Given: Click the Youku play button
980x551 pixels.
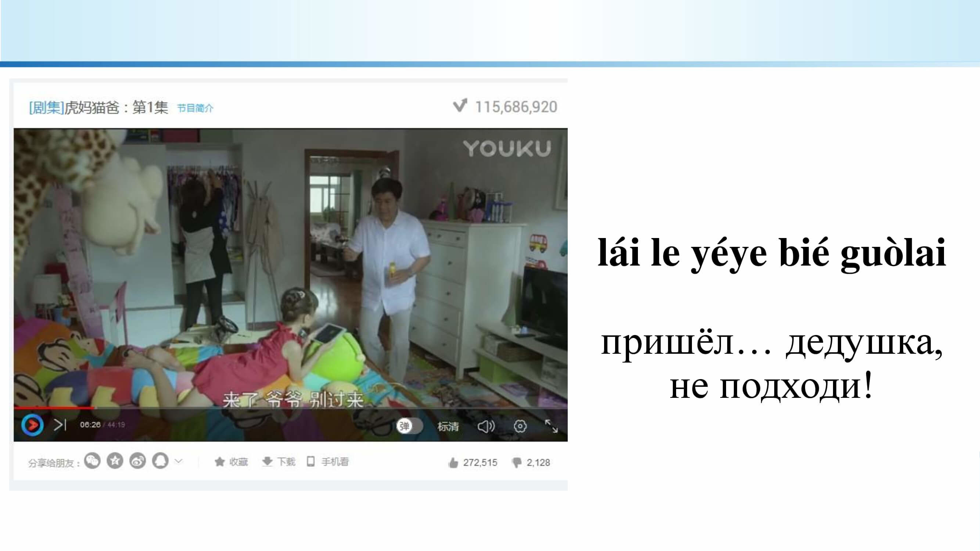Looking at the screenshot, I should [32, 425].
